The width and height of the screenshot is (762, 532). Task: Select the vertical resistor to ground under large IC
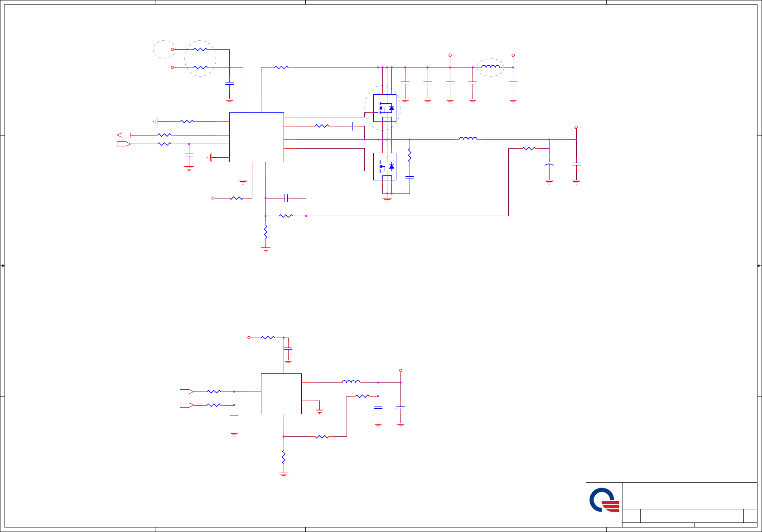click(265, 232)
